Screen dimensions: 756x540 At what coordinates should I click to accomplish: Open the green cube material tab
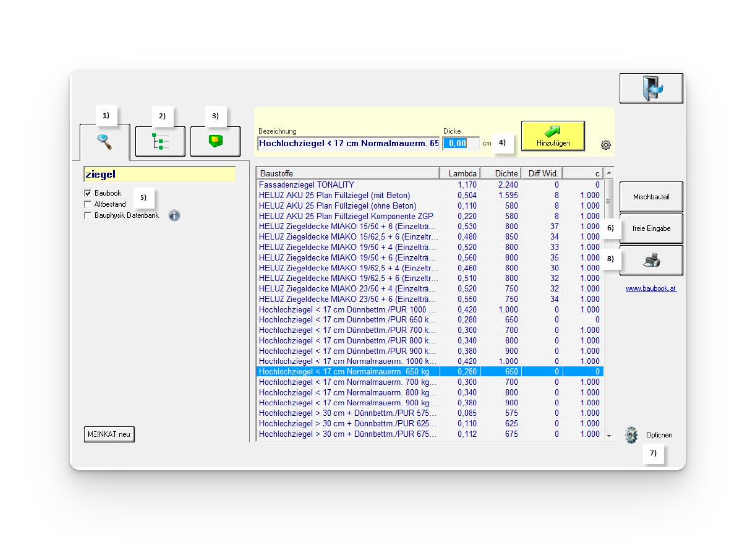[215, 141]
